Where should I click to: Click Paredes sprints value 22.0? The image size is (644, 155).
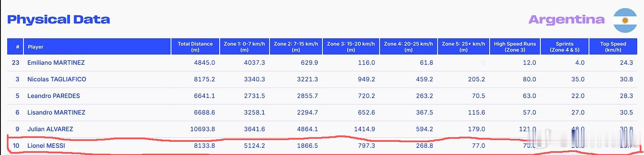[x=578, y=96]
